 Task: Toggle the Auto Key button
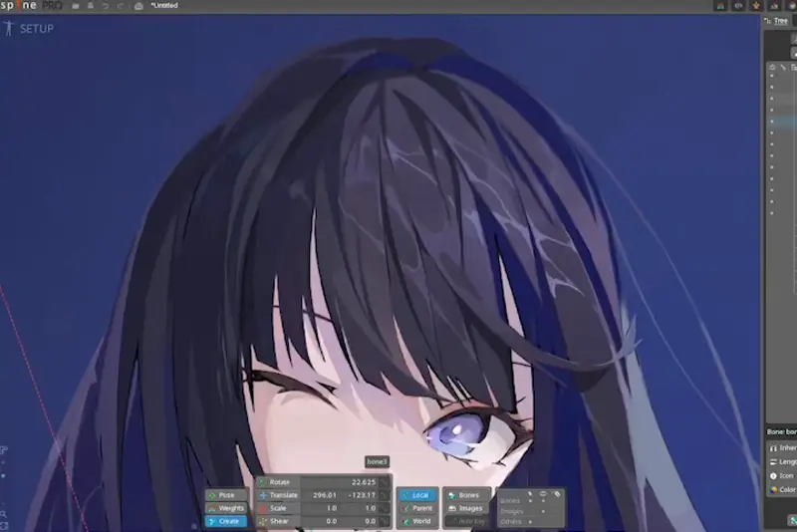tap(465, 521)
